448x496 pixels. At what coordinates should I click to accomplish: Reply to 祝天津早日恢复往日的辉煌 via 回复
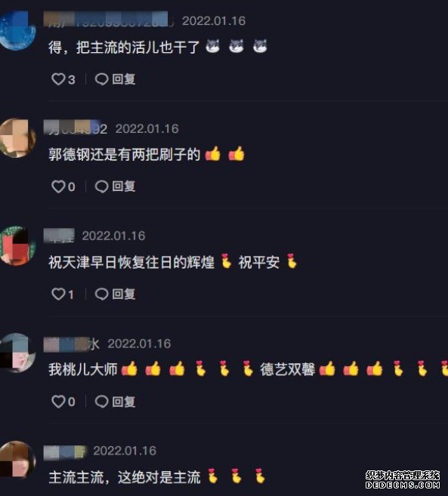click(124, 294)
